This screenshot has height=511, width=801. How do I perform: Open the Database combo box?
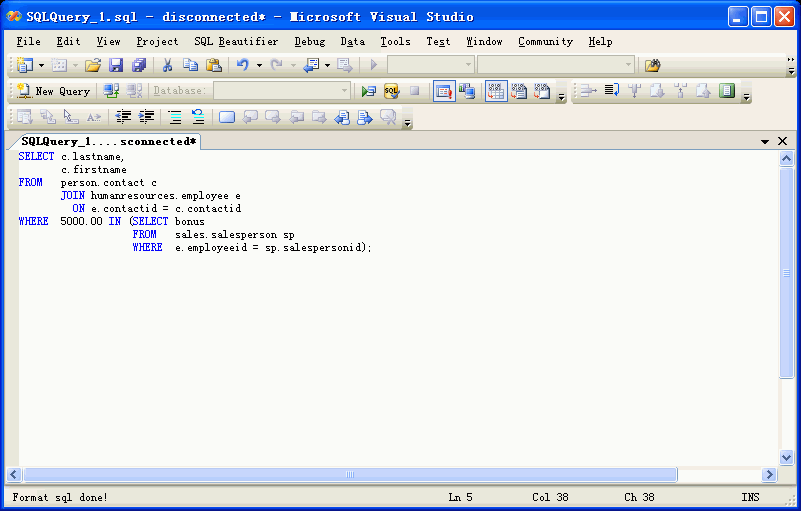[x=282, y=91]
